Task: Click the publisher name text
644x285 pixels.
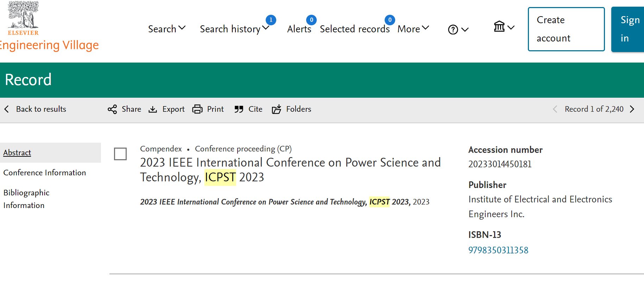Action: coord(540,207)
